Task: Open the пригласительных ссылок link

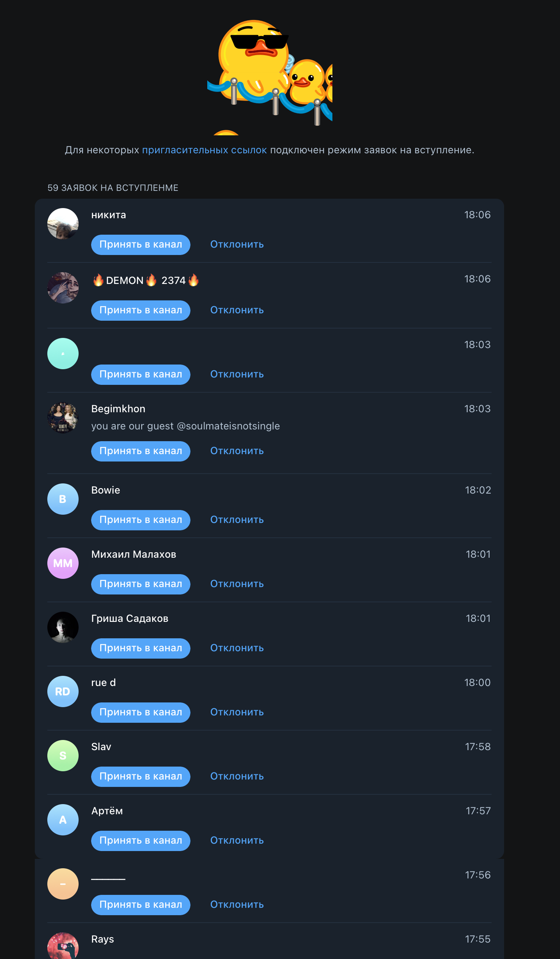Action: [205, 150]
